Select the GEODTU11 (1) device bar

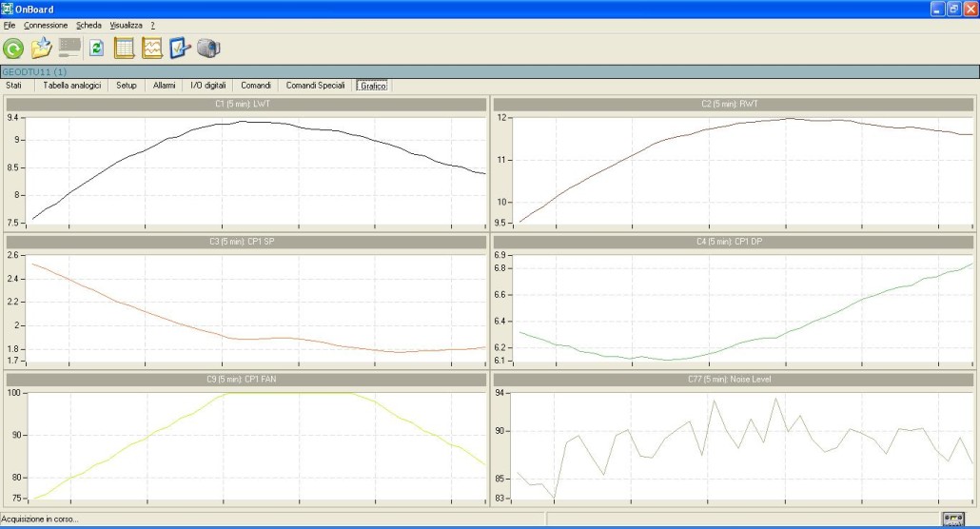[x=489, y=71]
